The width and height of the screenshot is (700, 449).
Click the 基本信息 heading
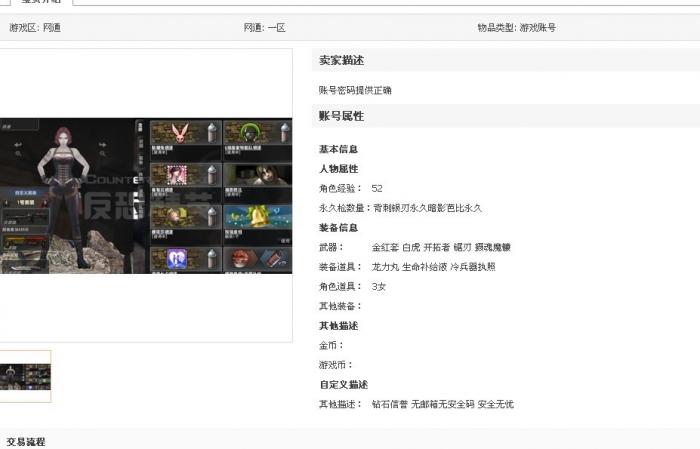pos(338,149)
